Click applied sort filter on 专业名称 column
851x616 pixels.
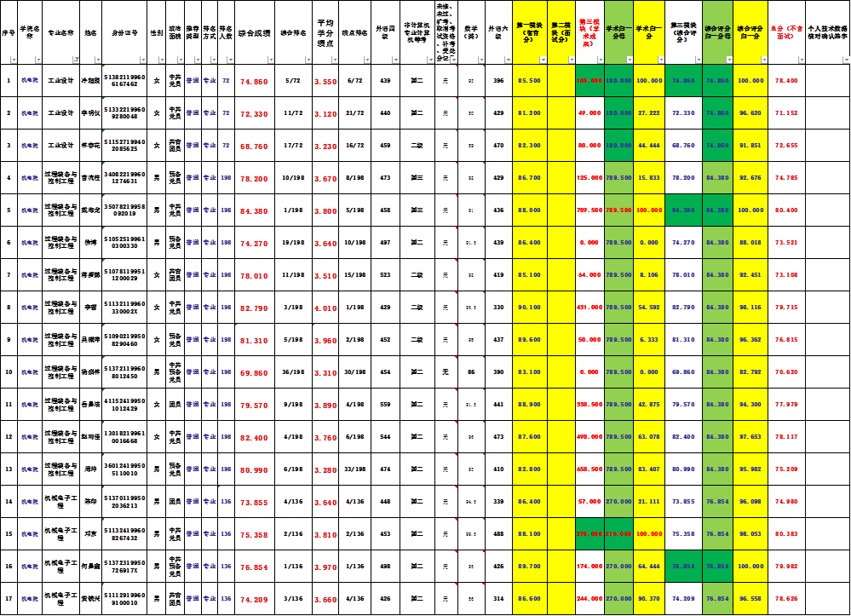(x=75, y=60)
